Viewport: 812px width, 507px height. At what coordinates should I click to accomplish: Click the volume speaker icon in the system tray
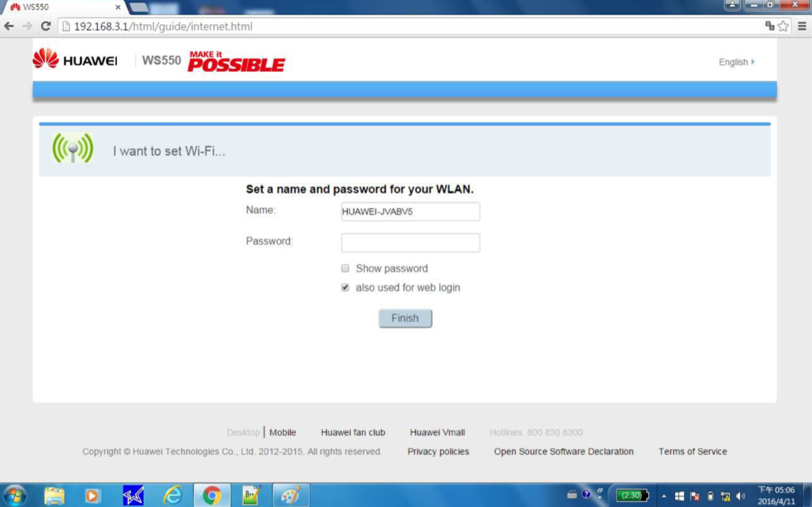click(741, 496)
